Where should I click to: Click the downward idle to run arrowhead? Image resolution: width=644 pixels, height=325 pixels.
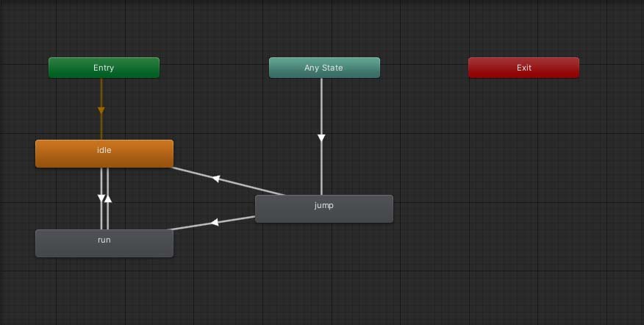pyautogui.click(x=101, y=198)
